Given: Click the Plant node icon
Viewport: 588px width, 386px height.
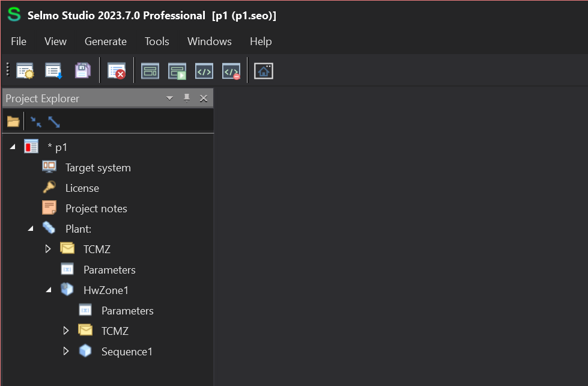Looking at the screenshot, I should click(x=49, y=227).
